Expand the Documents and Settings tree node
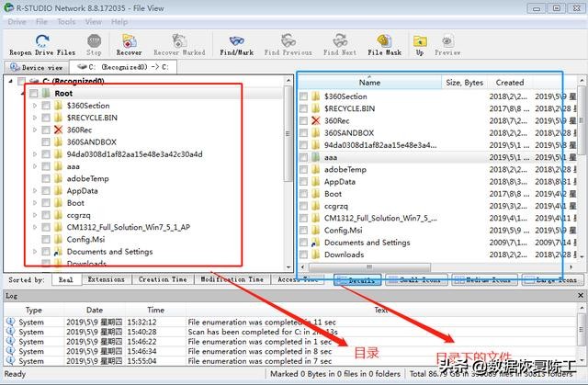 coord(35,251)
